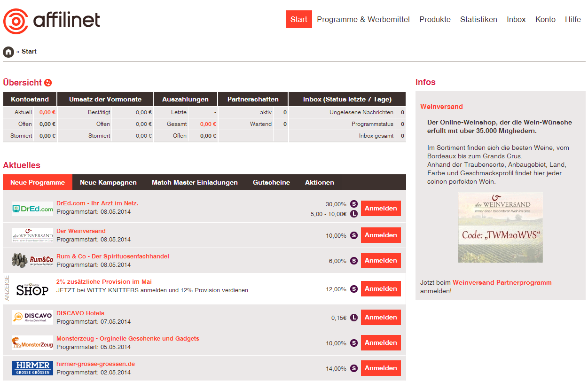Open DrEd.com - Ihr Arzt im Netz link
Screen dimensions: 588x381
pos(97,203)
